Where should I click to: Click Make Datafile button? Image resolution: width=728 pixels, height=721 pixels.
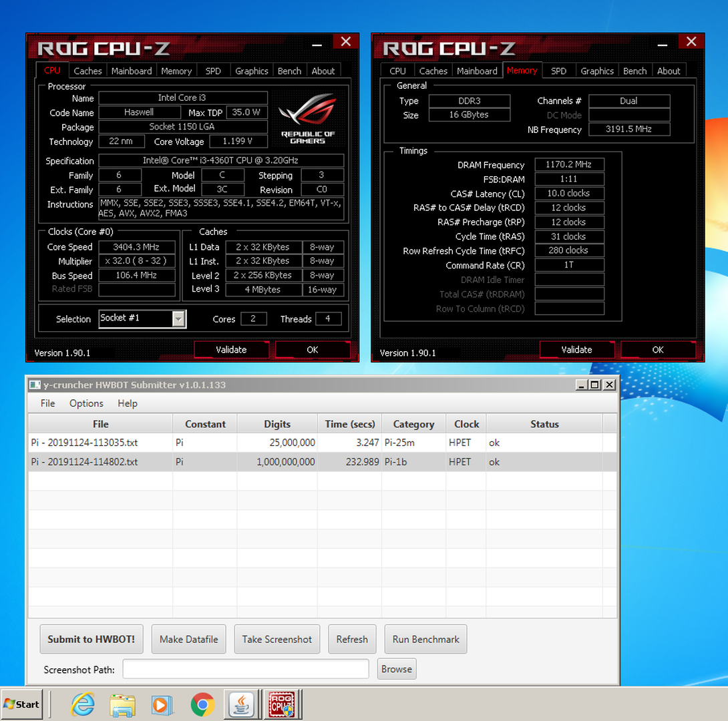click(x=188, y=640)
